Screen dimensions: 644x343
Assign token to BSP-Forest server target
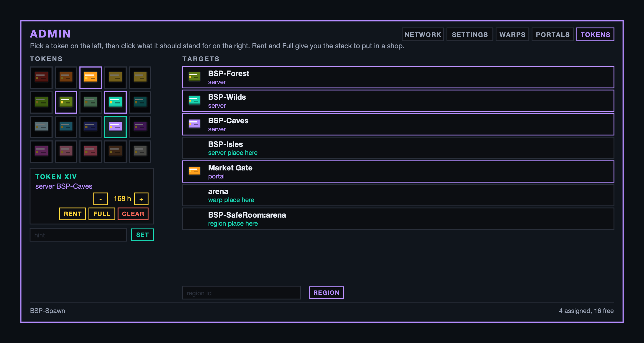coord(398,77)
